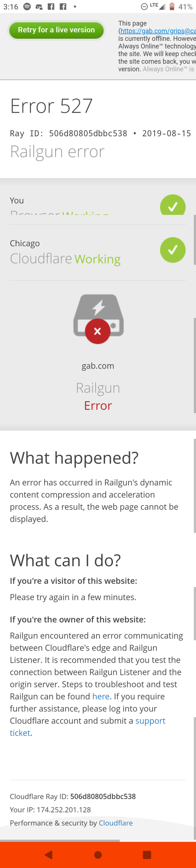Tap the Android home navigation button
The image size is (196, 868).
point(98,854)
